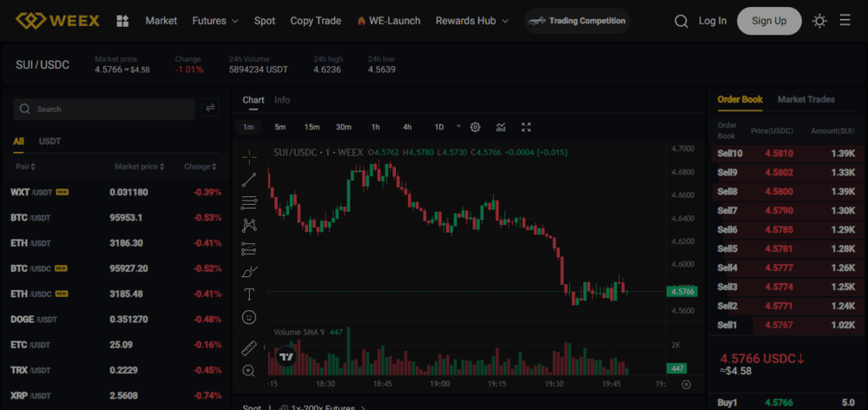
Task: Select the BTC/USDT pair row
Action: point(115,218)
